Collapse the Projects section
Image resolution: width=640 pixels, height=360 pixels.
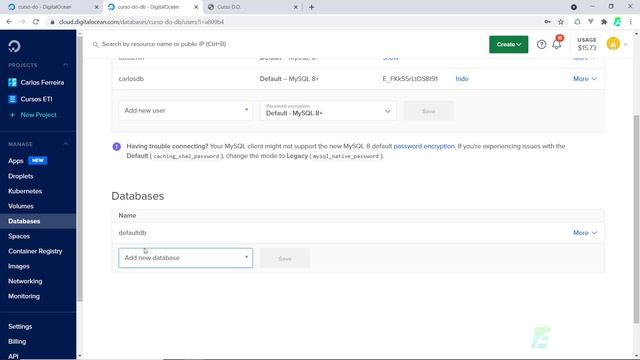point(65,65)
